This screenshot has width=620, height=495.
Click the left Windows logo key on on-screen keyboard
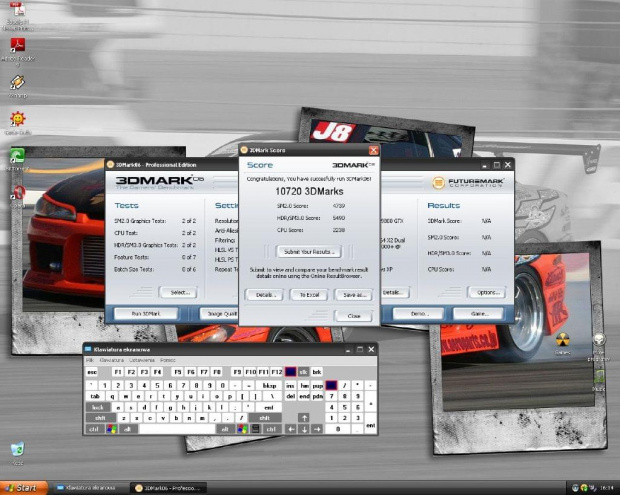click(x=112, y=429)
